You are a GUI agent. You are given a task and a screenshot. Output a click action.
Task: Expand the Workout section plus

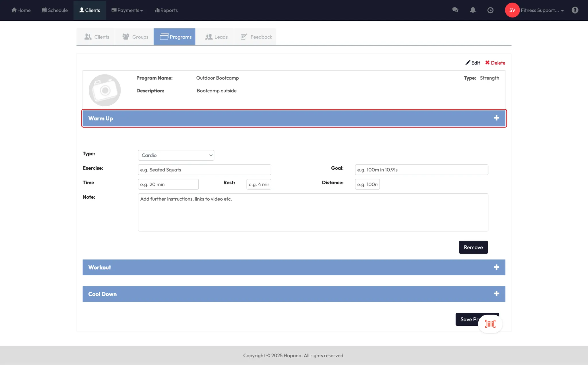[x=496, y=267]
